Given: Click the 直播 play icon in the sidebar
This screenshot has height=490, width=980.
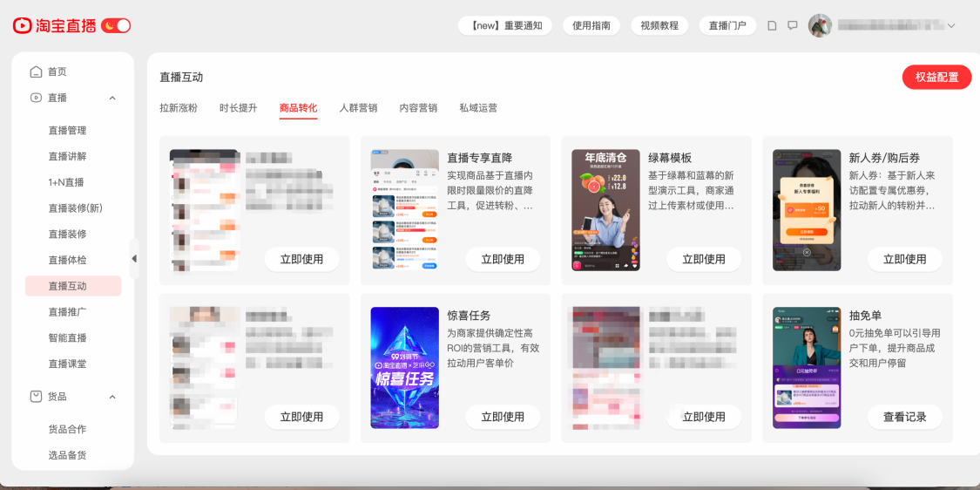Looking at the screenshot, I should point(37,98).
